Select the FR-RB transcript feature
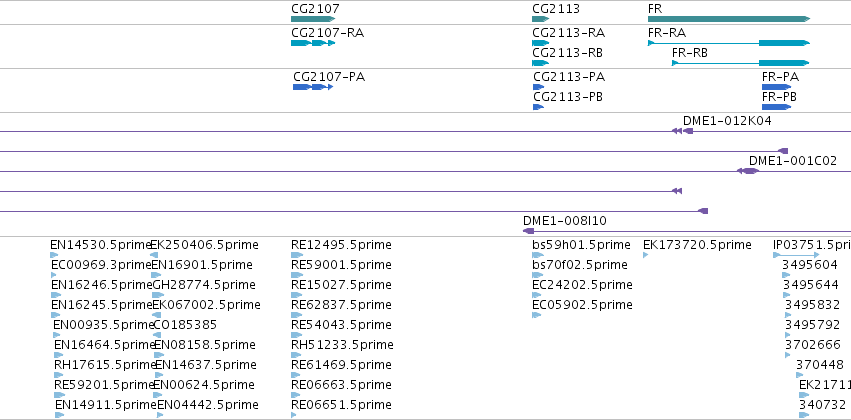The height and width of the screenshot is (420, 851). 741,63
